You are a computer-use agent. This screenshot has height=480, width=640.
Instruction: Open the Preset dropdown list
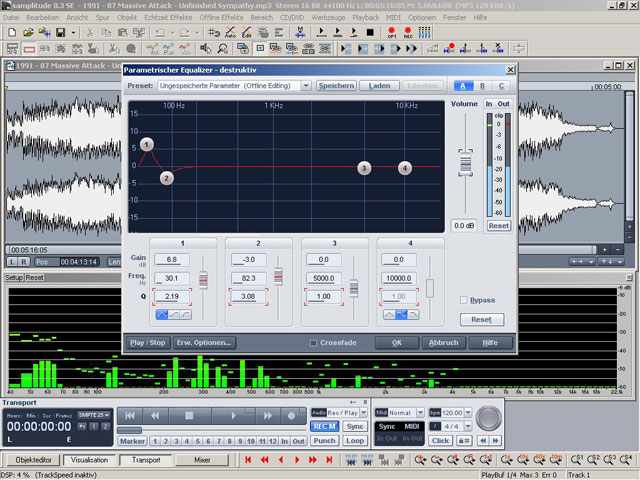[306, 86]
